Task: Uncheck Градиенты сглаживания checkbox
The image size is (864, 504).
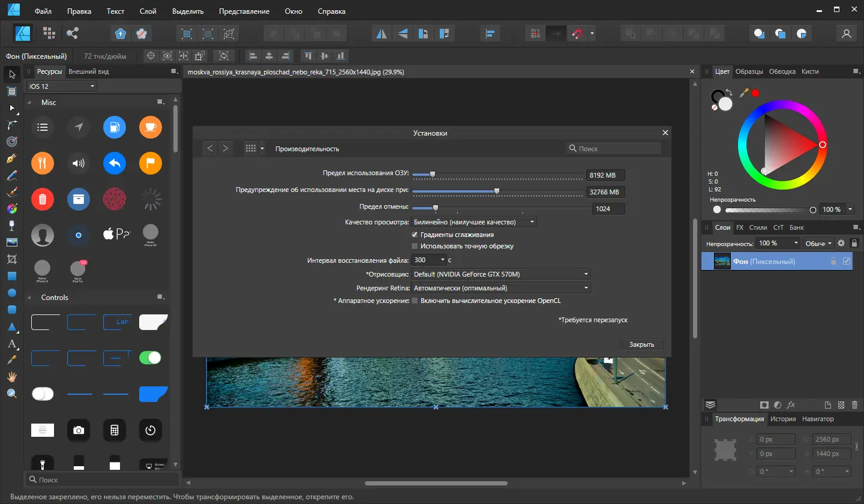Action: (415, 235)
